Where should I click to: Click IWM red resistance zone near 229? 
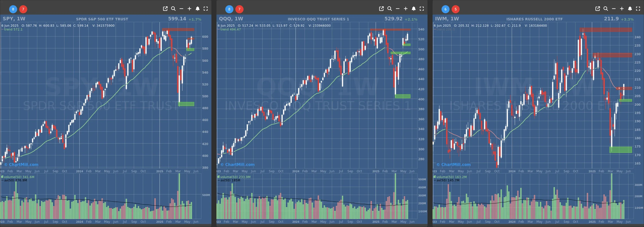point(612,55)
